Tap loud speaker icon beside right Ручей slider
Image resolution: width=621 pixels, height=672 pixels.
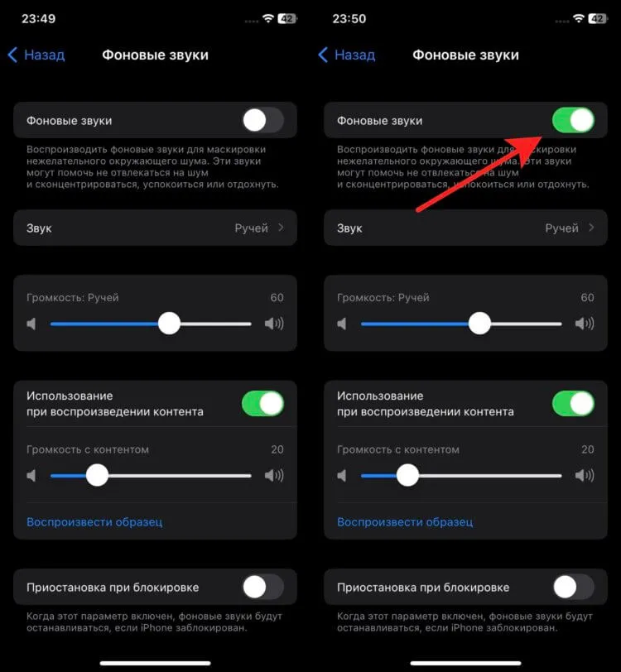(x=585, y=324)
